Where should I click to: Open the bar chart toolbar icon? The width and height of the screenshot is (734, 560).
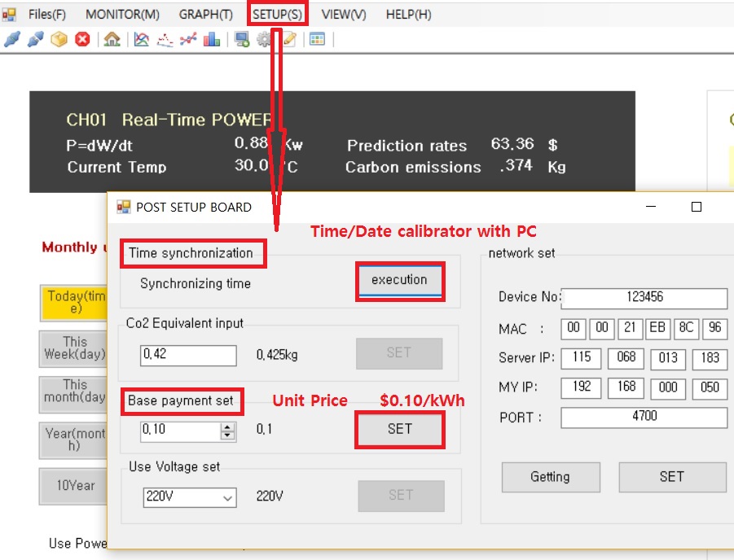click(212, 39)
